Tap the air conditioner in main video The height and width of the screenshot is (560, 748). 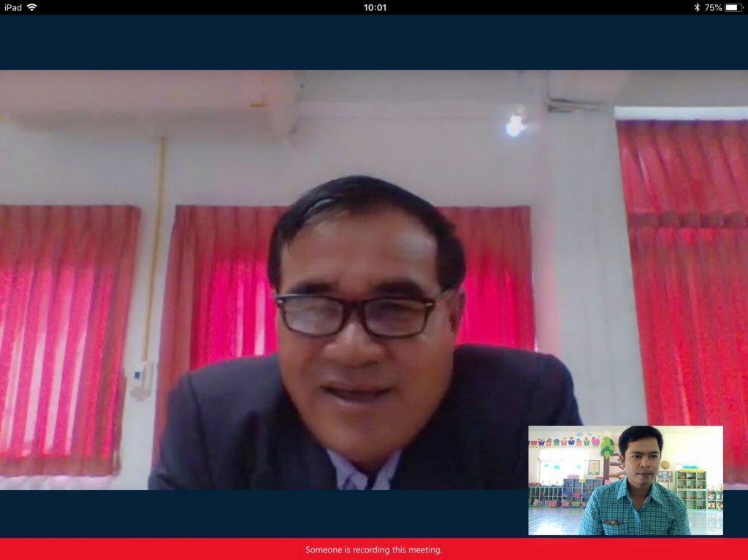pos(146,99)
